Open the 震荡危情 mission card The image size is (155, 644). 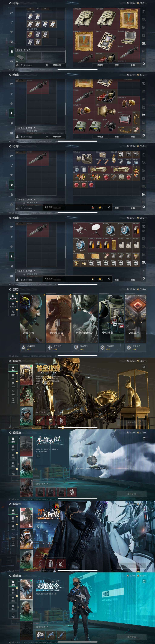coord(32,318)
